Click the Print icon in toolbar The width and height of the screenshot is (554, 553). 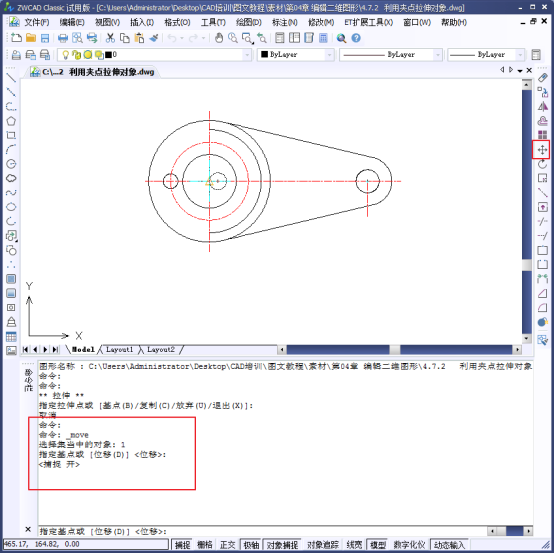pos(63,38)
